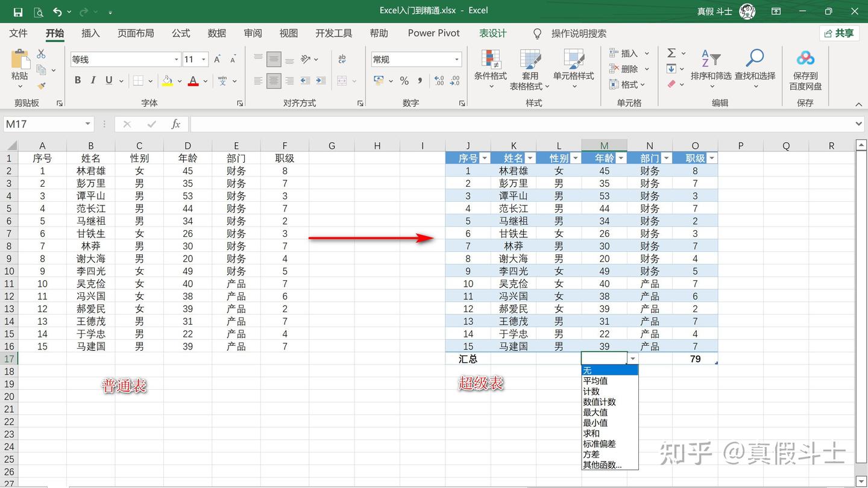Click the wrap text icon
The width and height of the screenshot is (868, 488).
(342, 59)
